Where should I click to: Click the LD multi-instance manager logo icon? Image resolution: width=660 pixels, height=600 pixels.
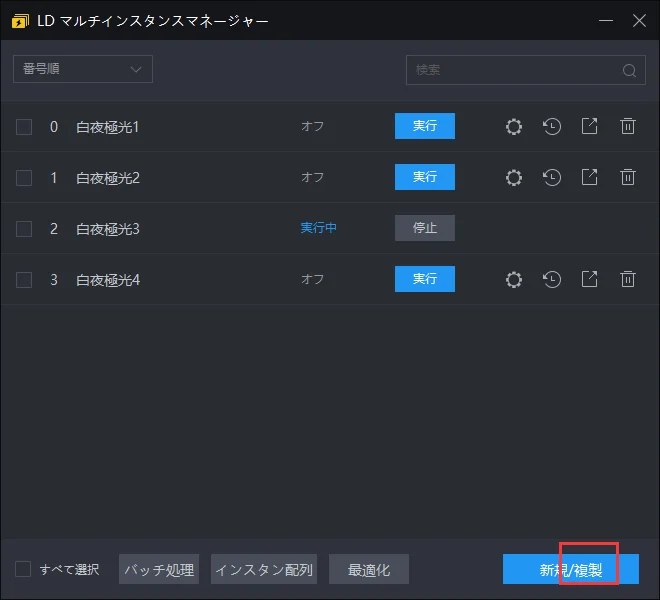click(x=20, y=21)
